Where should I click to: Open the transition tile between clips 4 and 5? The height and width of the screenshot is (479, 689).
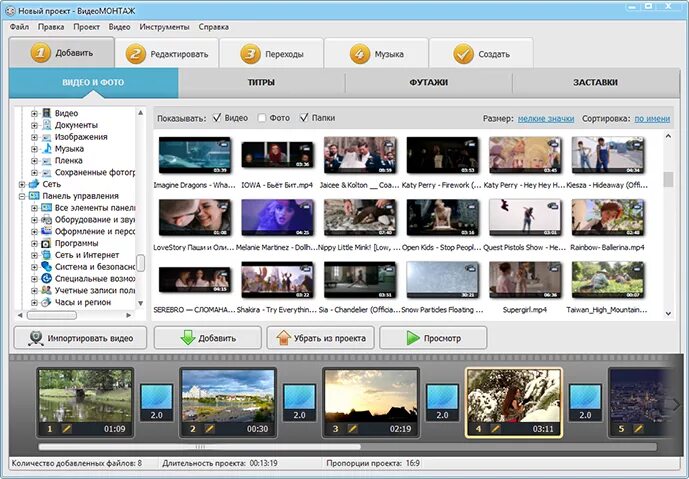(x=585, y=403)
